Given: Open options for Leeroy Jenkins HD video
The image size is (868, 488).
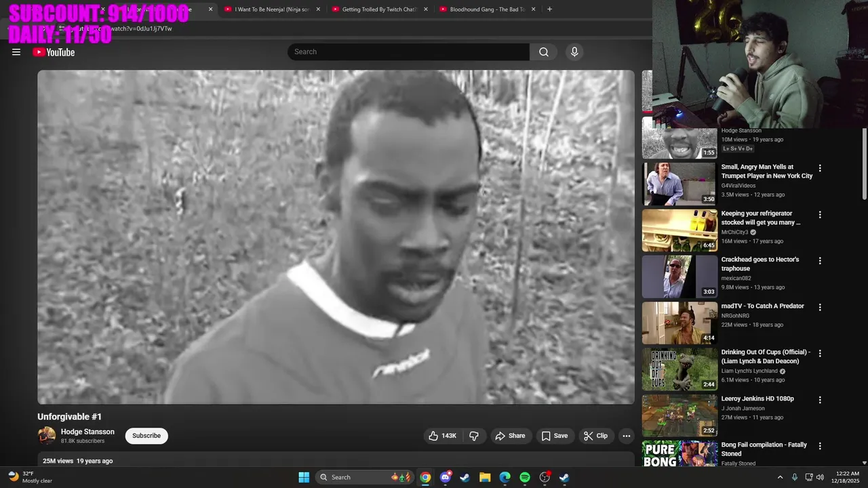Looking at the screenshot, I should (820, 400).
